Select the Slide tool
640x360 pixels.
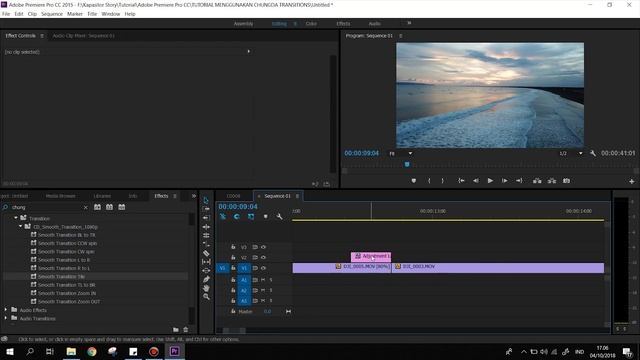click(x=206, y=271)
